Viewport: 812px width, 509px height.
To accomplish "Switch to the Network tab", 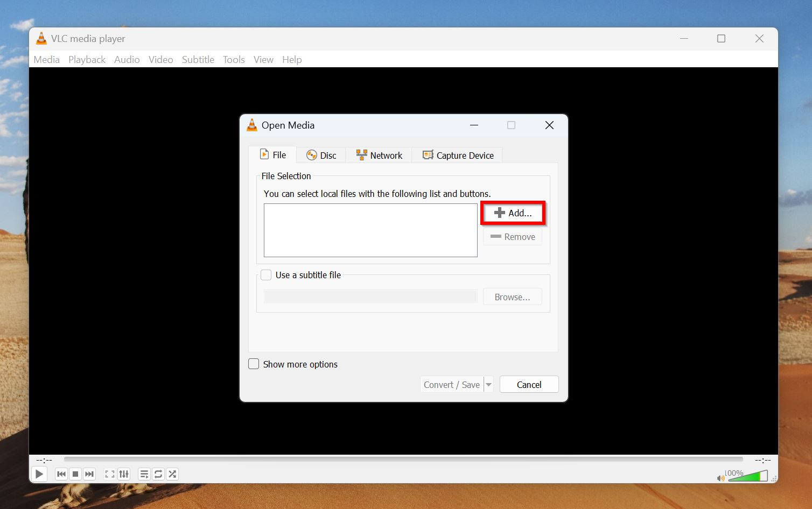I will [x=379, y=155].
